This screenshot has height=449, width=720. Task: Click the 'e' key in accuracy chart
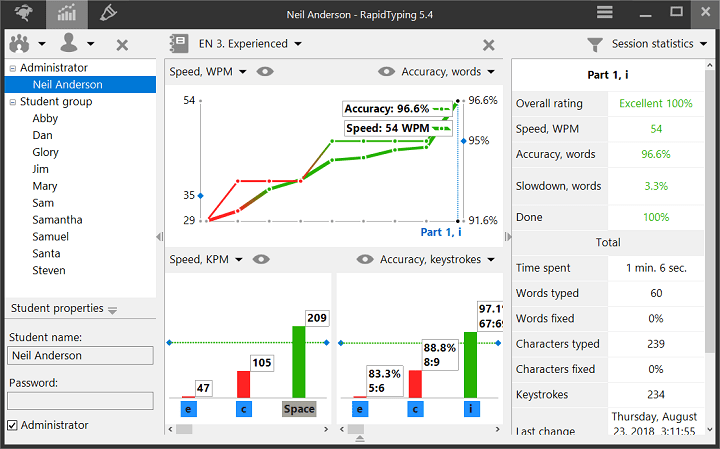(360, 409)
